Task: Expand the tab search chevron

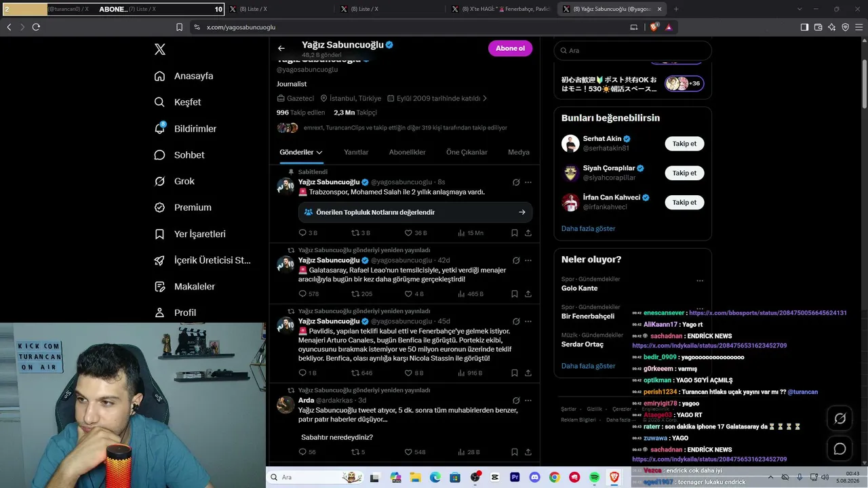Action: 799,9
